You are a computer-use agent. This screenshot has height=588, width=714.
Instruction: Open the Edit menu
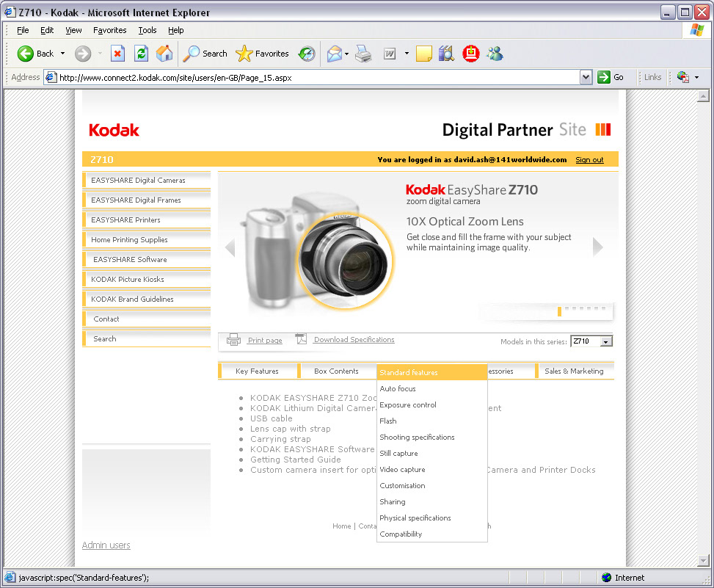point(47,30)
